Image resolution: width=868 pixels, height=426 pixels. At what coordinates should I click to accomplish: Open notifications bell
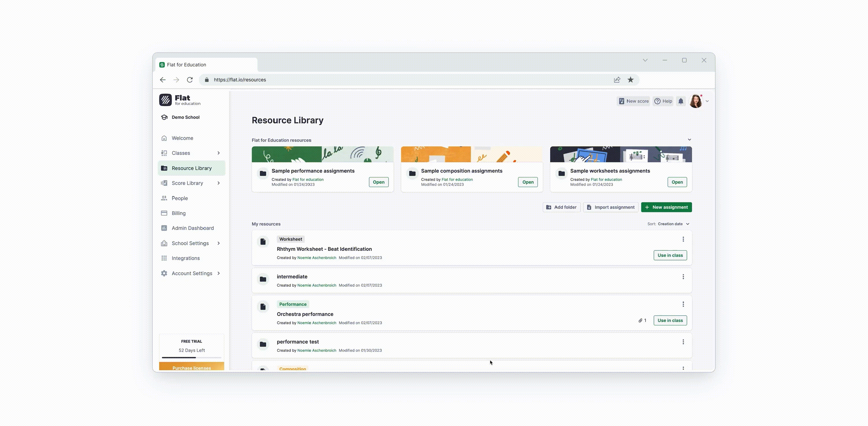[681, 101]
